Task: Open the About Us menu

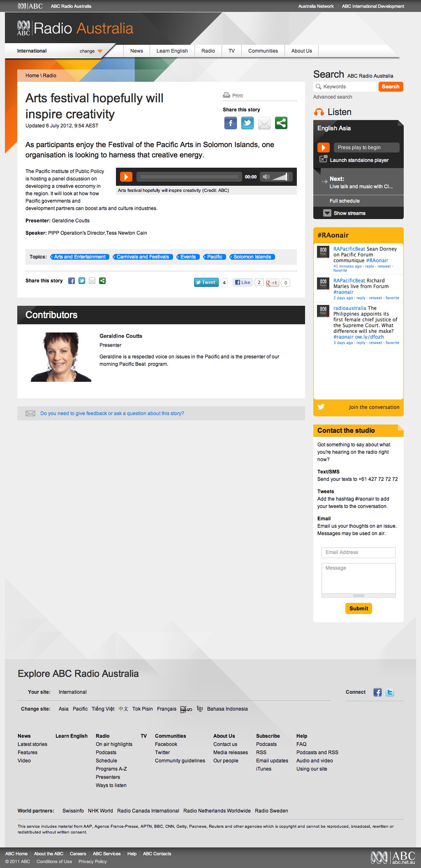Action: coord(302,51)
